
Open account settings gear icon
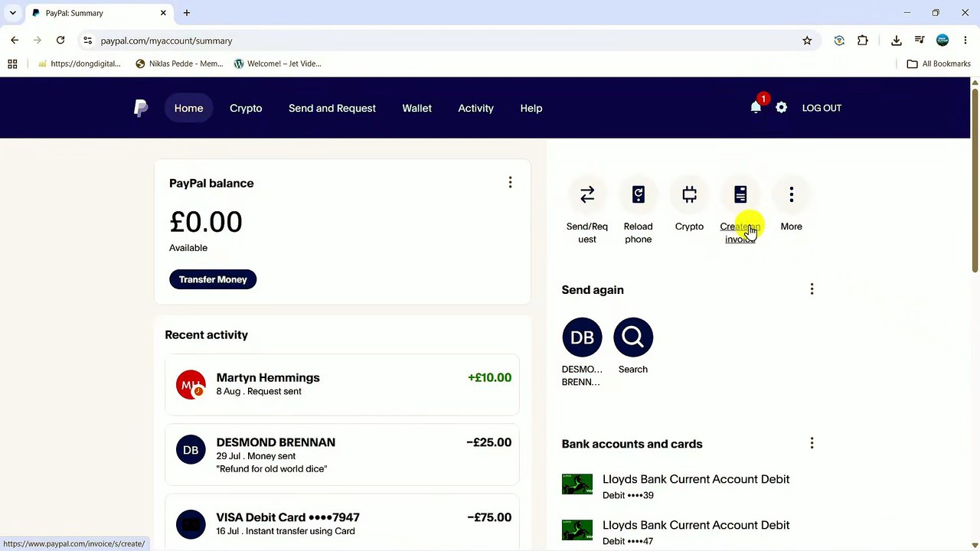click(781, 108)
